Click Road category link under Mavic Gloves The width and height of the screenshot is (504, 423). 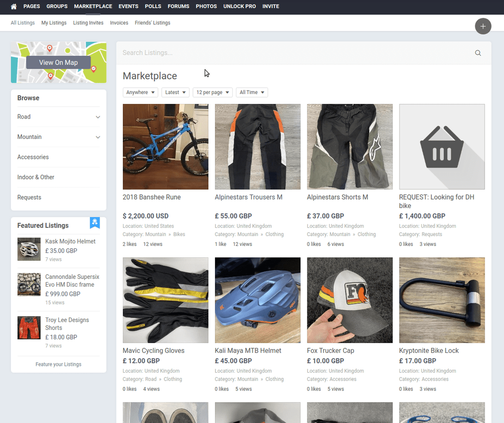[151, 379]
